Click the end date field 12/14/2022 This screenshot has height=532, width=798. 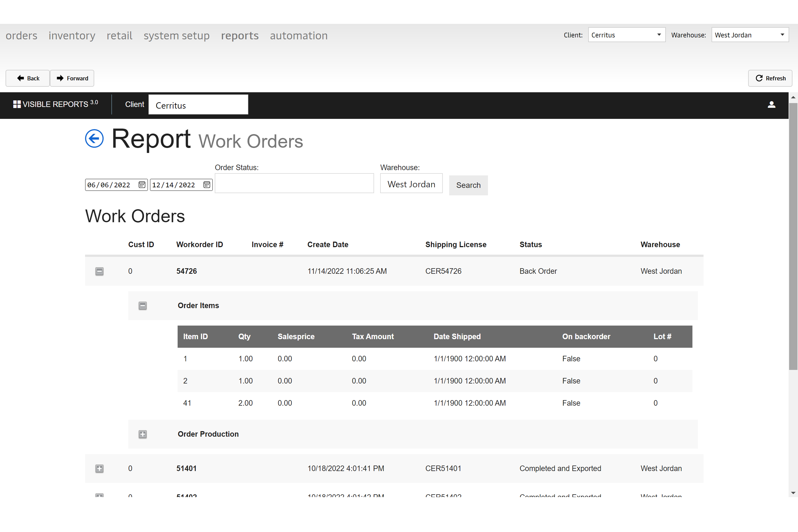[181, 185]
